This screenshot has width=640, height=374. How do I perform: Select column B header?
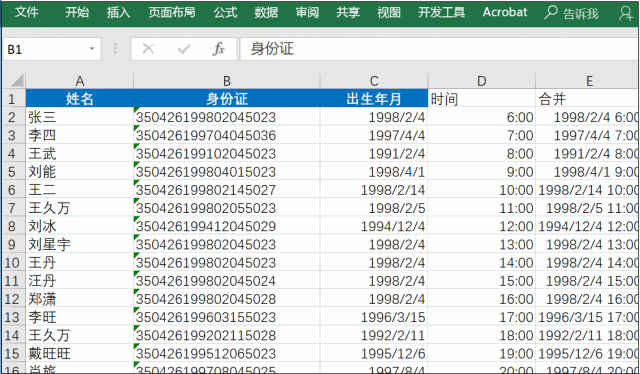tap(227, 80)
